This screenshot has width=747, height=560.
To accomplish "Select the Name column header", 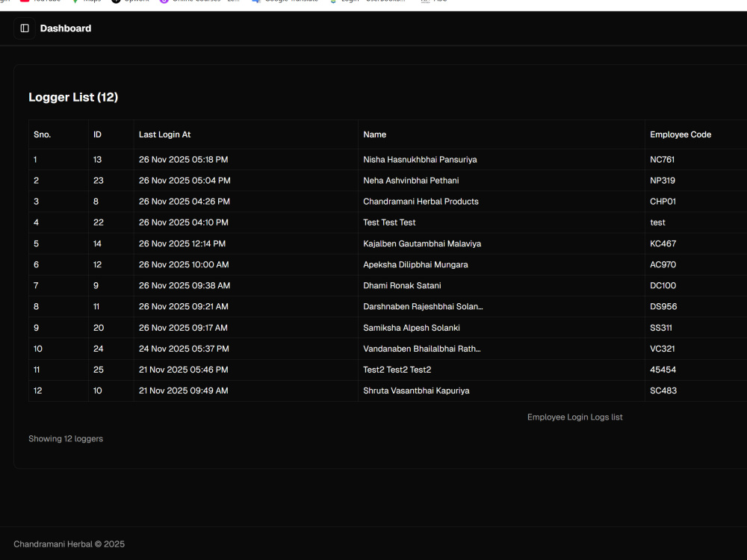I will (x=374, y=134).
